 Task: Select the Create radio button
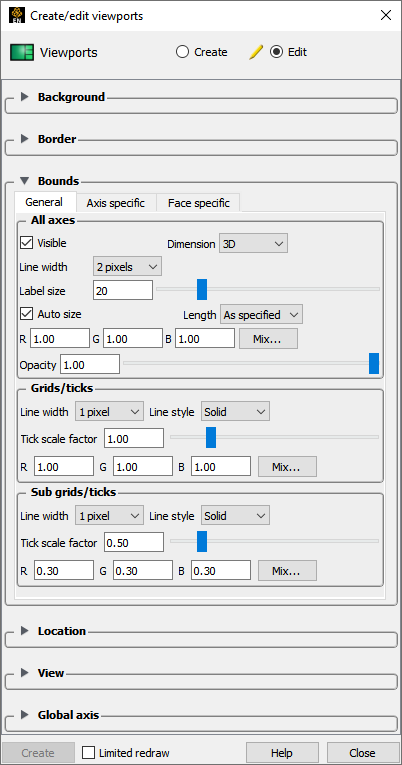click(182, 52)
